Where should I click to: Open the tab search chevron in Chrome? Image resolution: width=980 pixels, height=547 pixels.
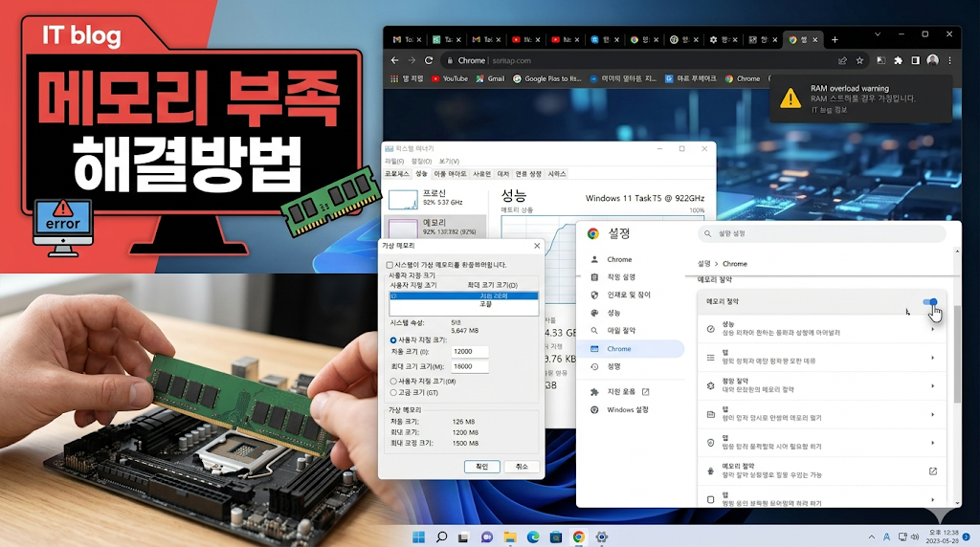click(878, 34)
